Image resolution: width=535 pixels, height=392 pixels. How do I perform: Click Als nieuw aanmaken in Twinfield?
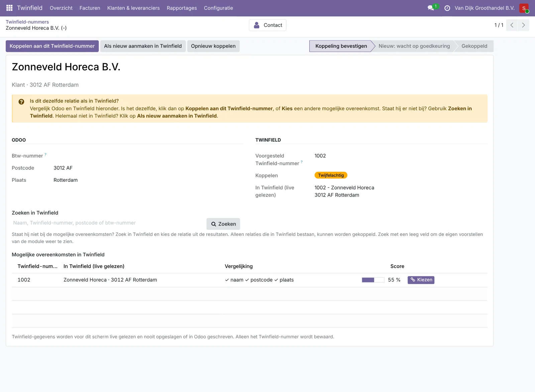coord(143,46)
